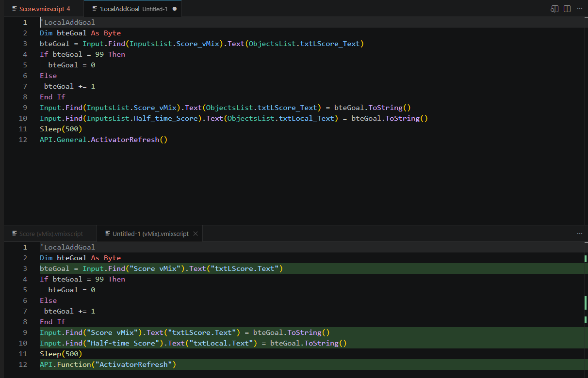Click "Score vMix" string on line 9
588x378 pixels.
tap(113, 332)
